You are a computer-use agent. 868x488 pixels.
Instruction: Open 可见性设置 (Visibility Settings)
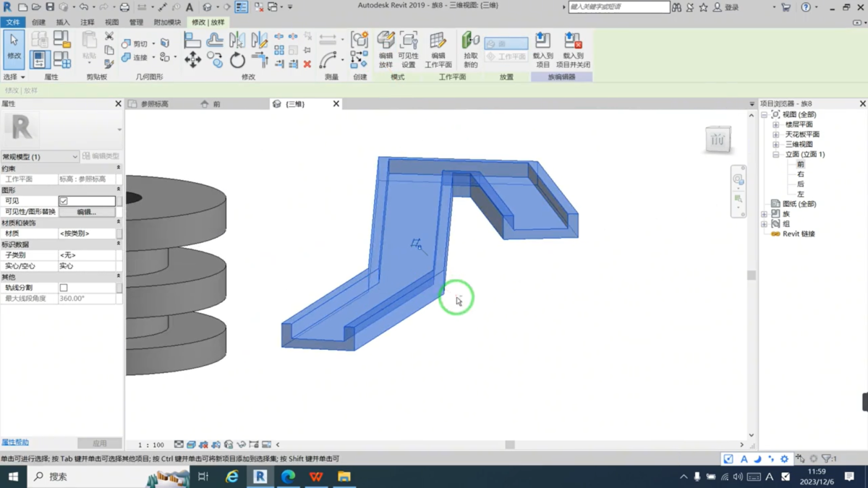[409, 50]
